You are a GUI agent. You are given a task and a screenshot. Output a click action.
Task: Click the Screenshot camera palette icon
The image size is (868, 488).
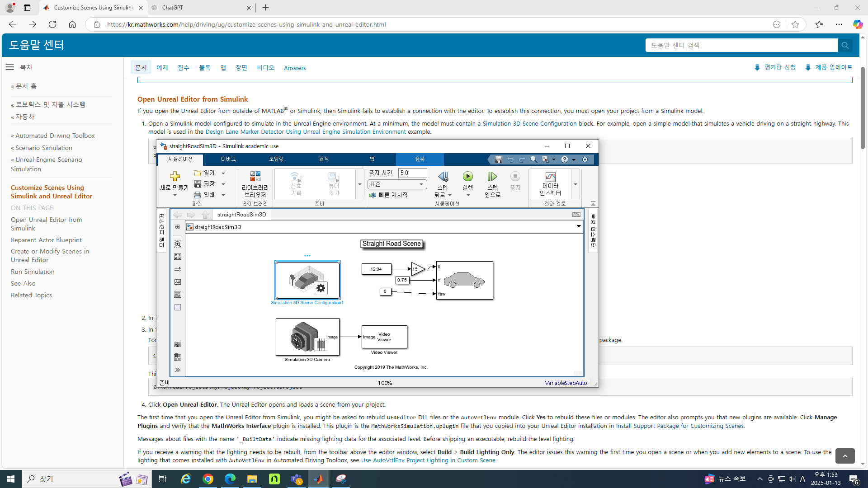point(178,344)
